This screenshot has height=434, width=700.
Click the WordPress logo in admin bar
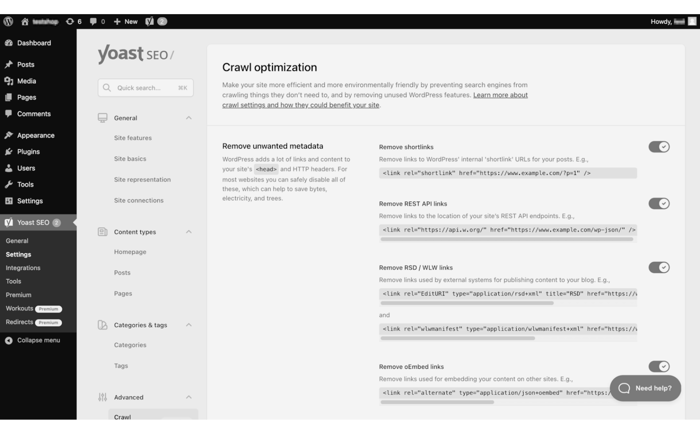pos(9,21)
